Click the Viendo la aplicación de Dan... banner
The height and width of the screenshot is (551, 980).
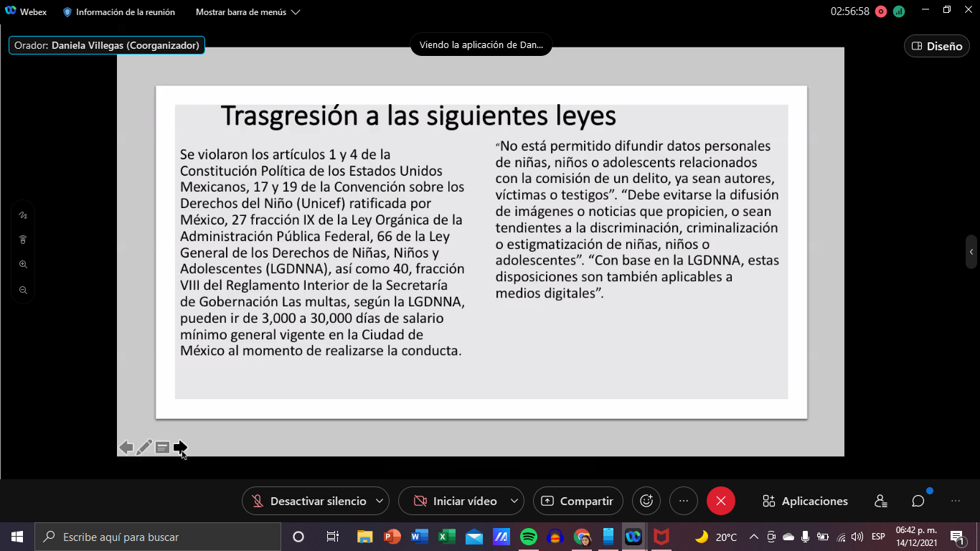pos(481,44)
